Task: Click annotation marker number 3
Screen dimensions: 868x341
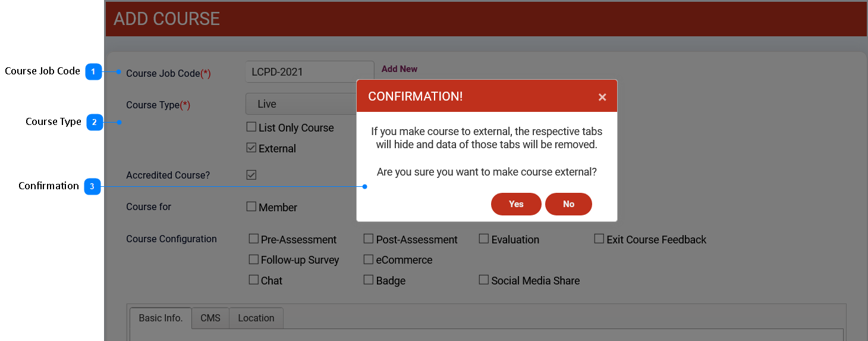Action: (92, 187)
